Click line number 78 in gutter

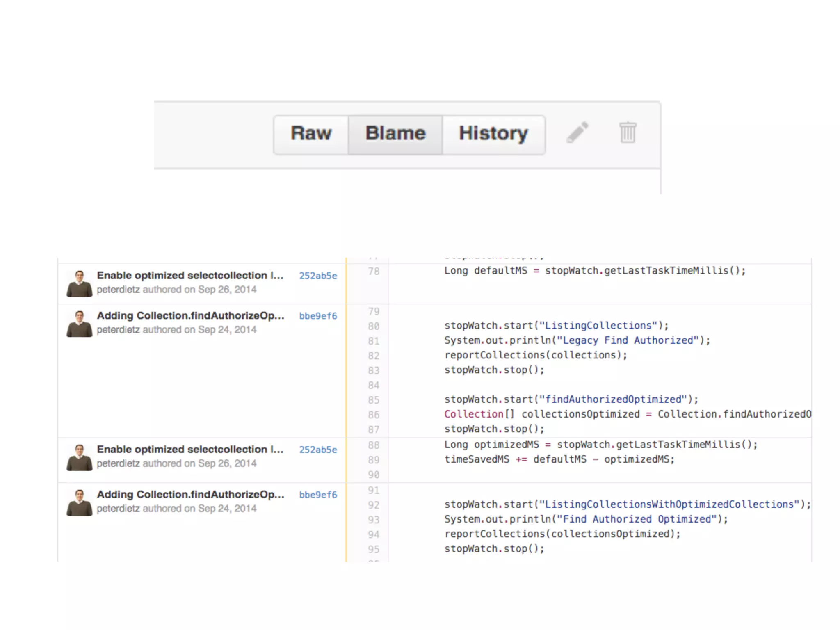[373, 271]
